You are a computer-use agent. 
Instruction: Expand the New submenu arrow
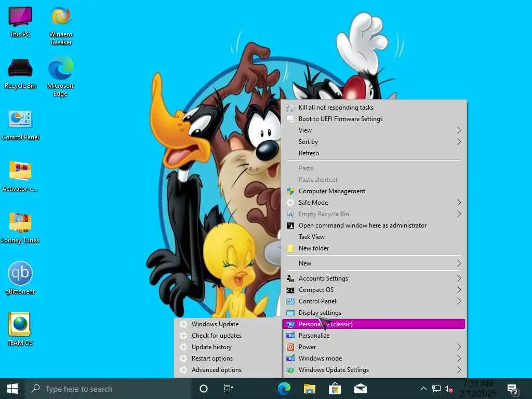tap(459, 263)
